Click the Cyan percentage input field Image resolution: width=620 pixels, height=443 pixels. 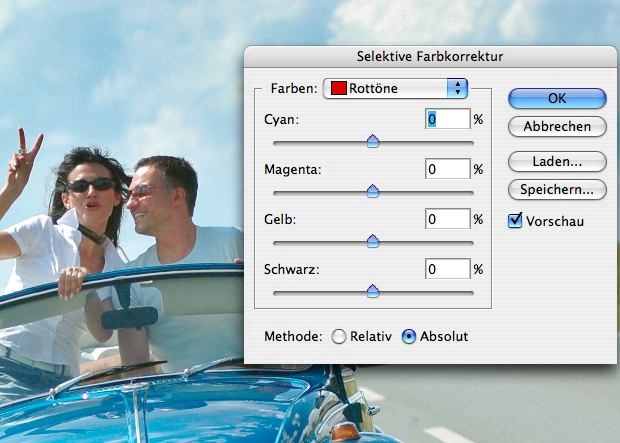coord(447,119)
